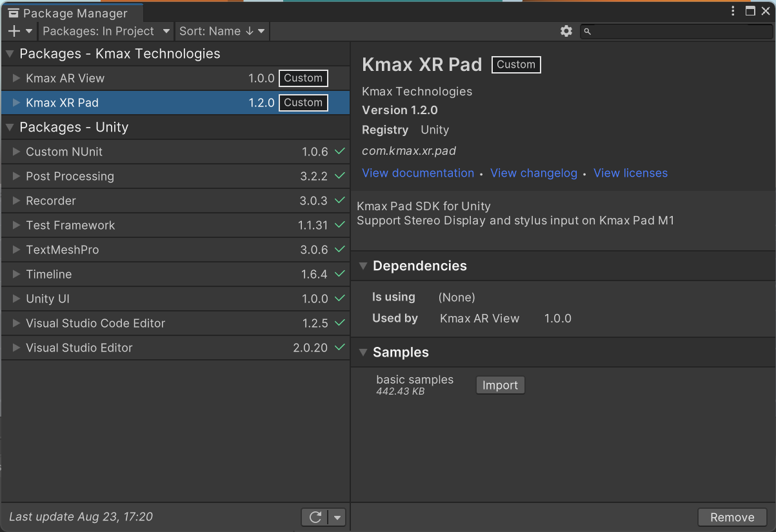Select the Timeline package
This screenshot has width=776, height=532.
point(175,274)
